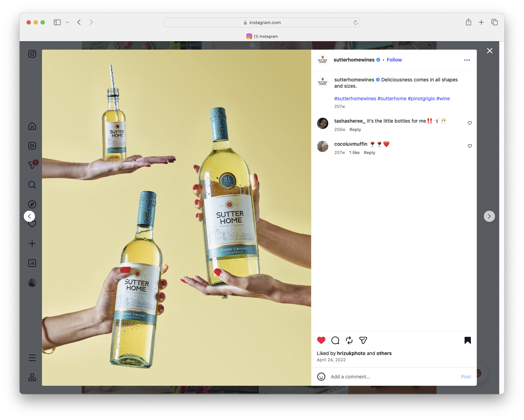Open the comment speech bubble icon
This screenshot has height=420, width=524.
[335, 340]
